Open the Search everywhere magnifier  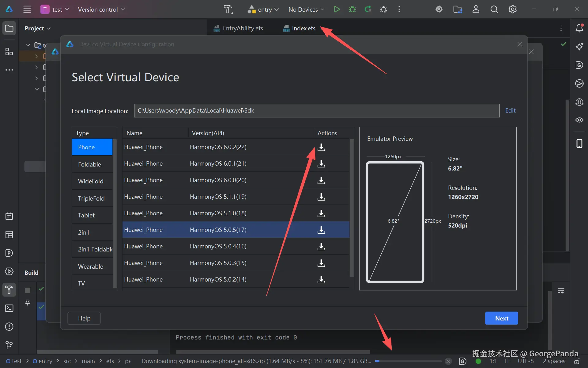(494, 9)
